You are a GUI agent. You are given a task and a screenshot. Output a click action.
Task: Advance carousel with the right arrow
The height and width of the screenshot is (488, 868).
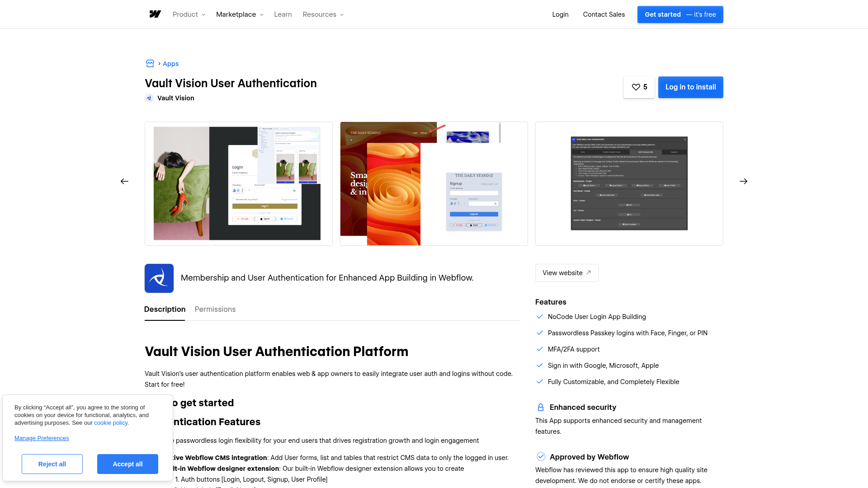coord(743,181)
